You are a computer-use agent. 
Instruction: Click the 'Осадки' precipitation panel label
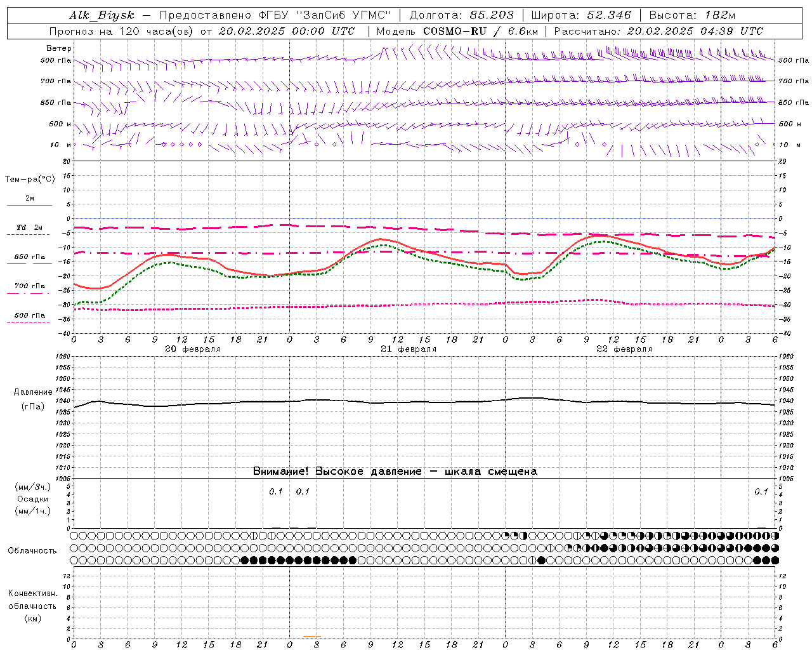click(32, 499)
